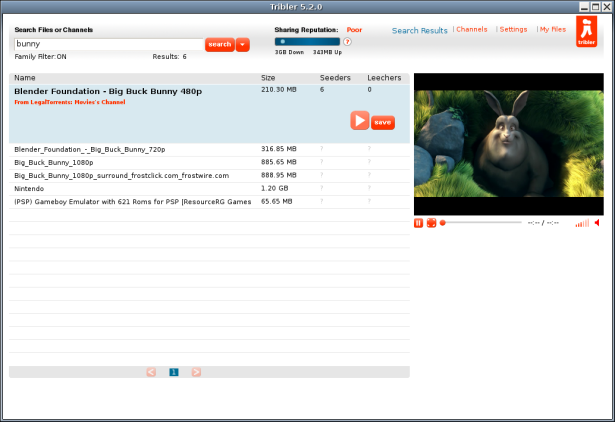Sort results by Leechers column
The height and width of the screenshot is (422, 615).
click(x=384, y=78)
